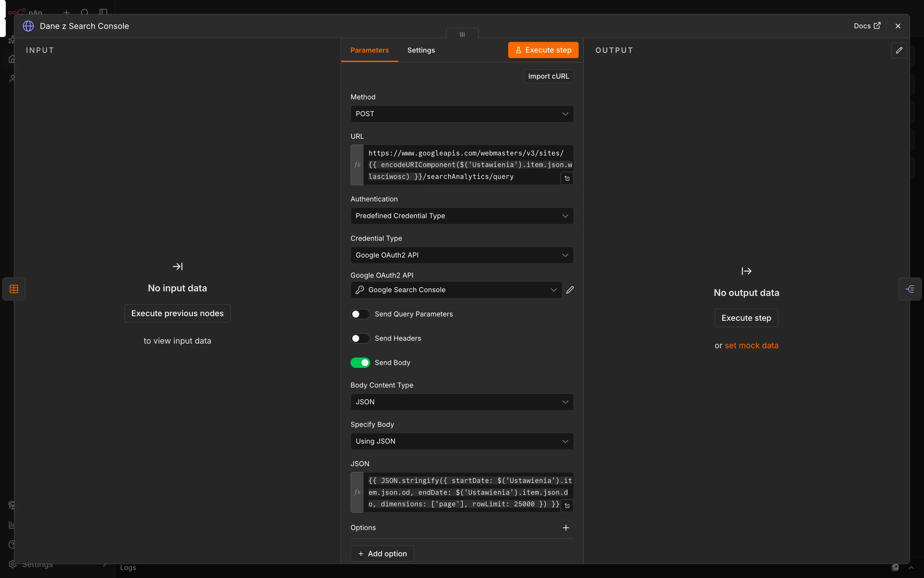Click Execute step button in output panel
924x578 pixels.
(x=746, y=318)
